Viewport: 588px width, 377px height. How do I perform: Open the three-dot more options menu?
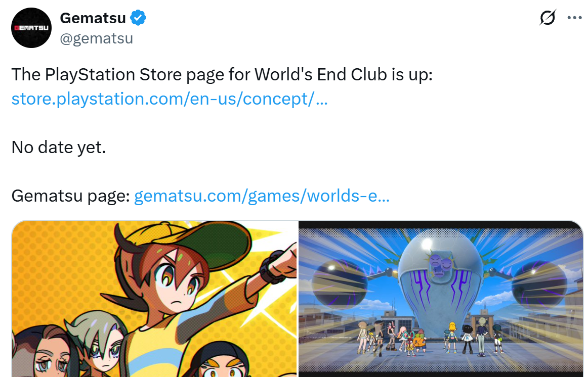[574, 18]
